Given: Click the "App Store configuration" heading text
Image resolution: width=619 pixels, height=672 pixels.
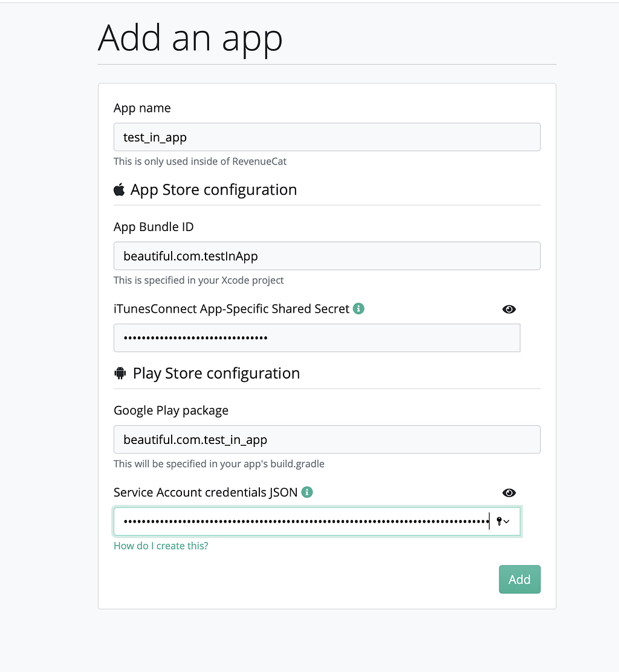Looking at the screenshot, I should pyautogui.click(x=213, y=190).
